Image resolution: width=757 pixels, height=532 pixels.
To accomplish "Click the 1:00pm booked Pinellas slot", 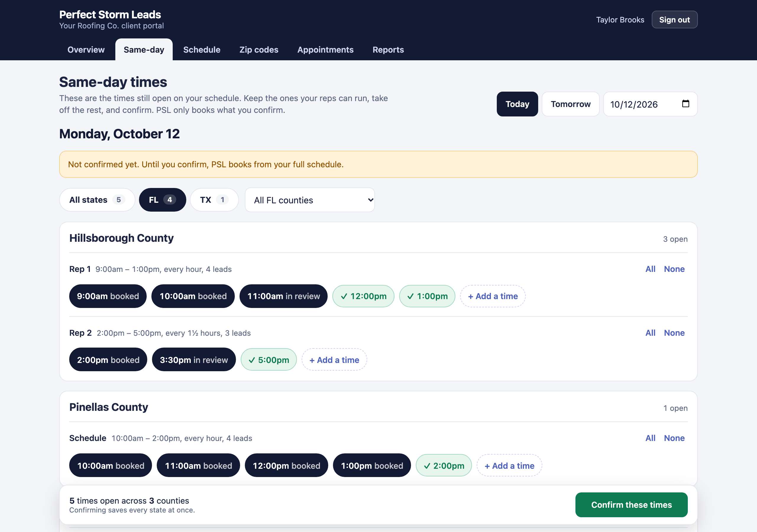I will (372, 465).
